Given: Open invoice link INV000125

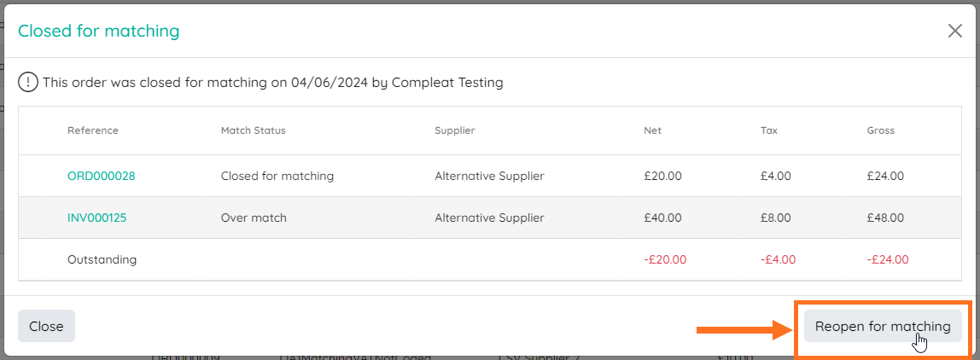Looking at the screenshot, I should pos(96,218).
